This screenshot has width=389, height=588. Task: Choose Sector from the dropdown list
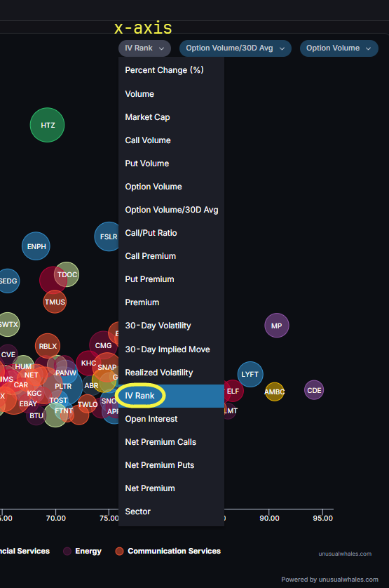tap(171, 512)
